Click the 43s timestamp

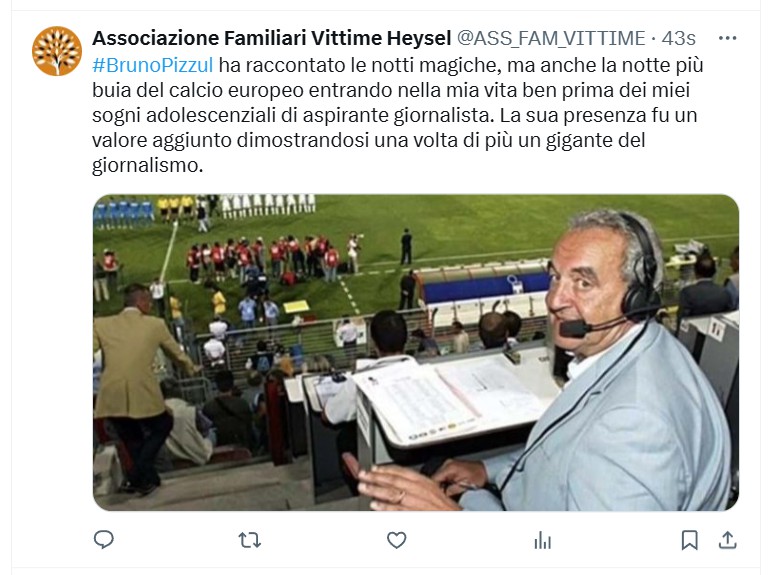(x=678, y=38)
